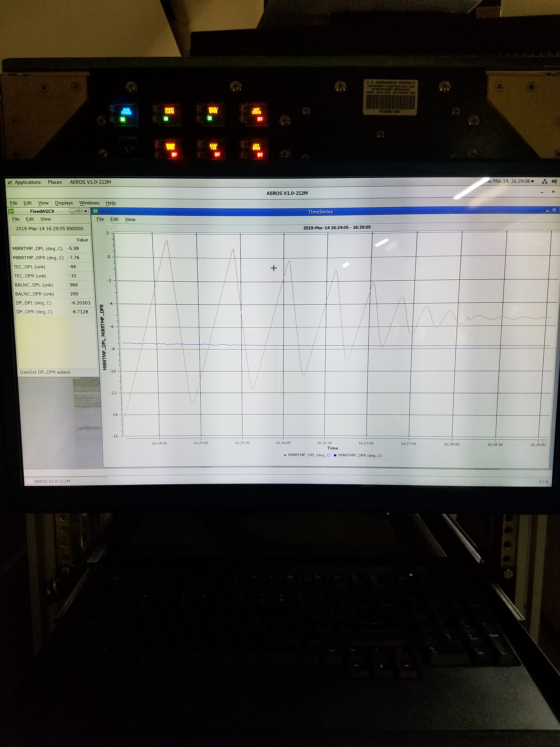
Task: Open the Applications menu in top panel
Action: [27, 182]
